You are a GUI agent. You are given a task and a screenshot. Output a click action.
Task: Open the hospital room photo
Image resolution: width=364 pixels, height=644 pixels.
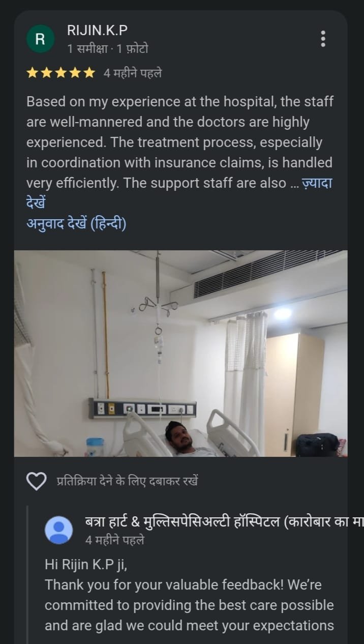181,353
